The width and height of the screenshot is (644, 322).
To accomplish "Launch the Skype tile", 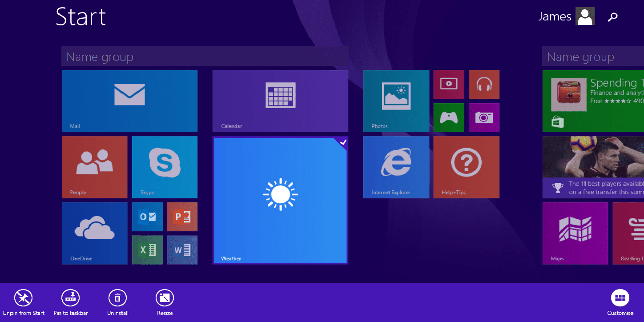I will tap(165, 167).
